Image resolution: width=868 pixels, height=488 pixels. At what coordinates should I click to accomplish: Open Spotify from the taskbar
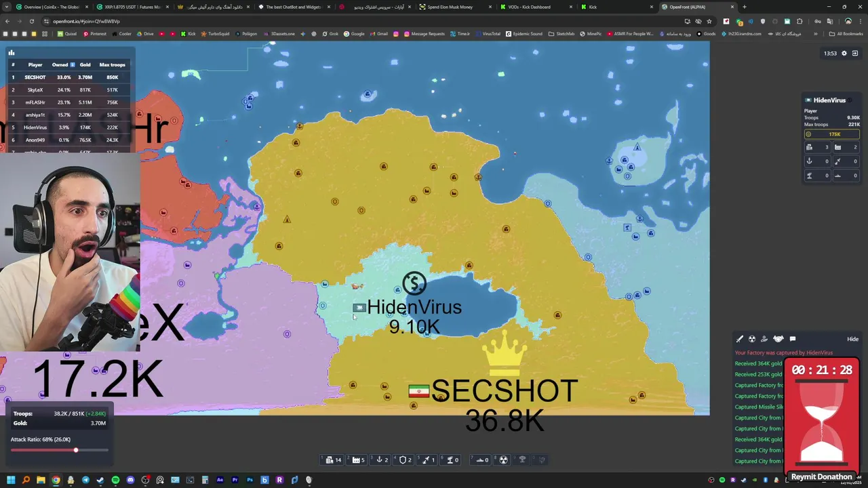115,480
